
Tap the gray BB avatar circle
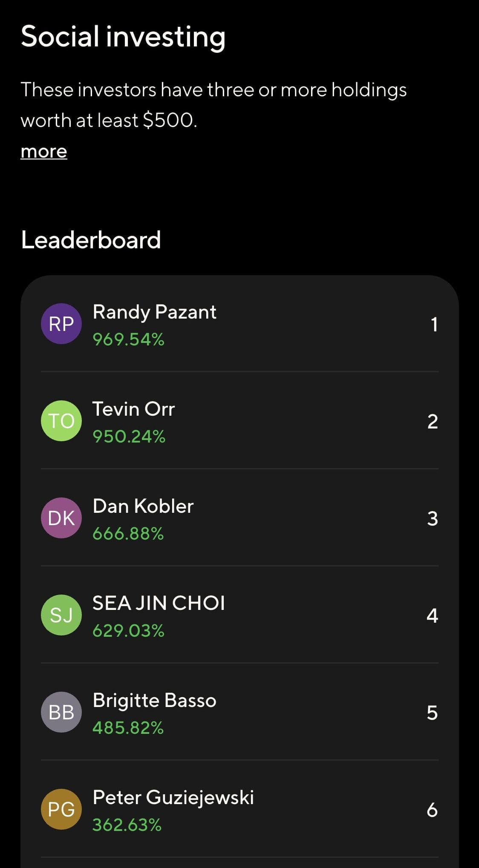pos(61,712)
